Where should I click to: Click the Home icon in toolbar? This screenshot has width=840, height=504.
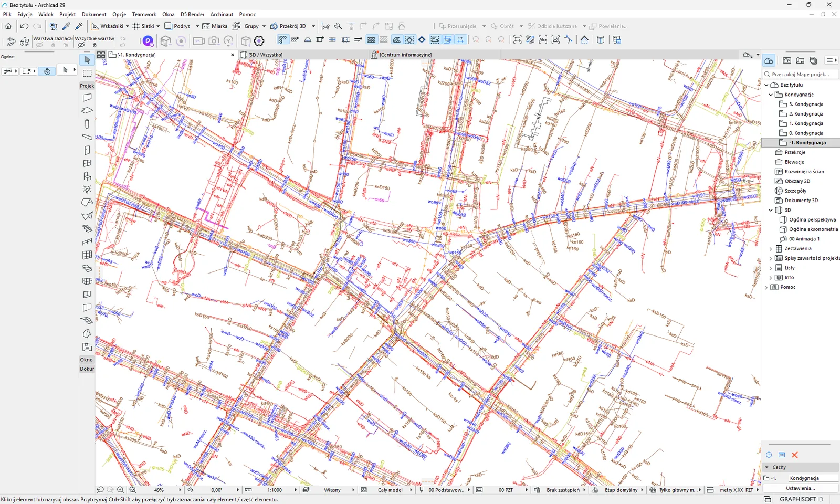[x=8, y=26]
